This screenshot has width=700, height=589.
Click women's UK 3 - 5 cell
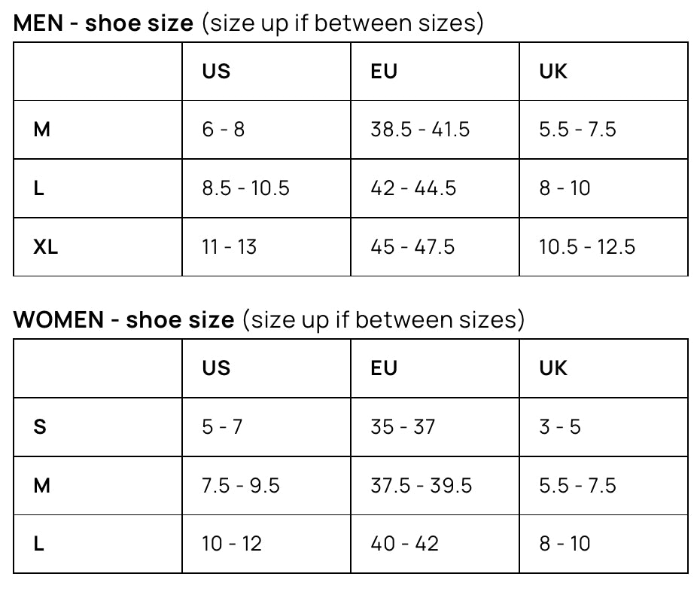coord(560,427)
